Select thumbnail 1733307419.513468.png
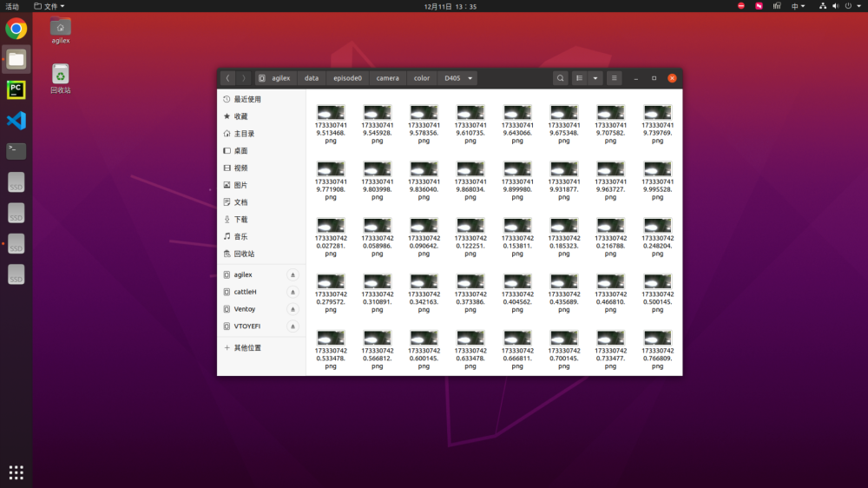This screenshot has height=488, width=868. pos(331,113)
